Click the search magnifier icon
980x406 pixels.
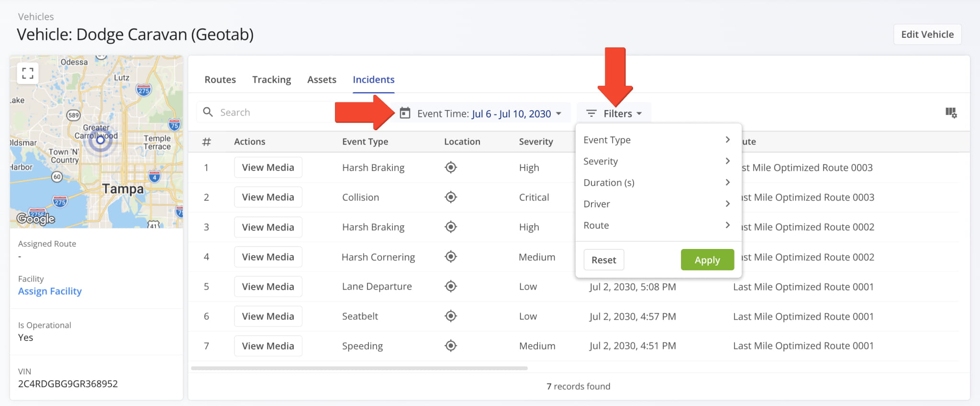coord(208,112)
